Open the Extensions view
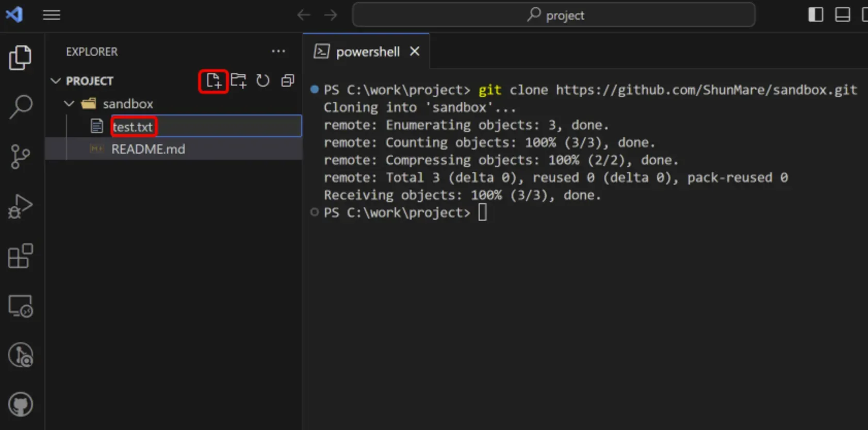Screen dimensions: 868x430 tap(21, 256)
